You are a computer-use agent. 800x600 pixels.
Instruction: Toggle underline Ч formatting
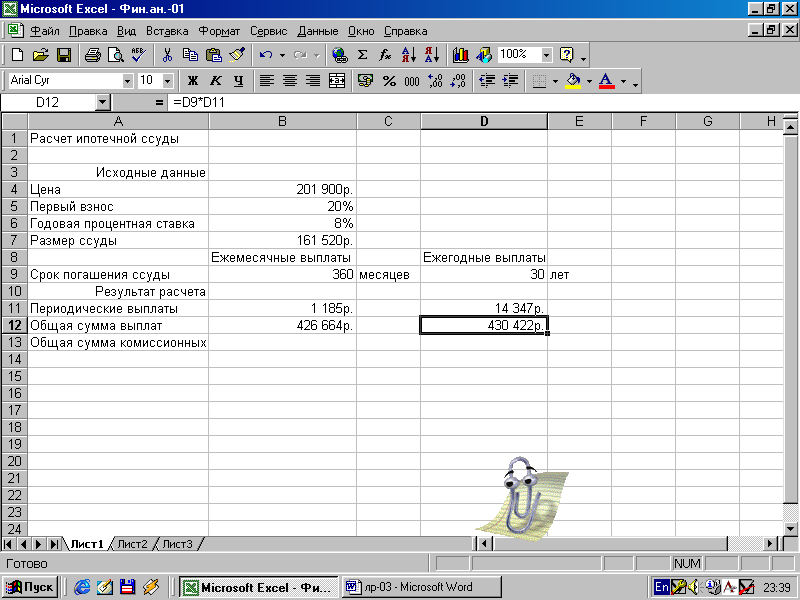click(239, 81)
